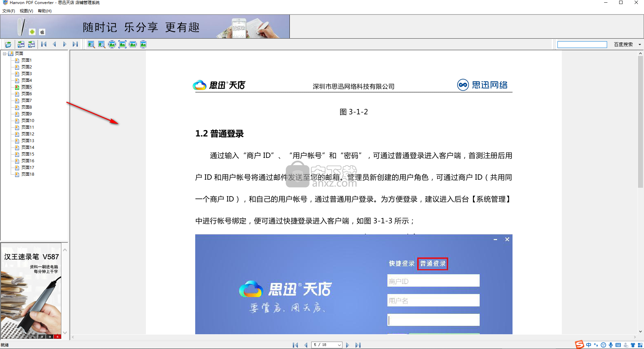Jump to last page in bottom navigator

[358, 345]
